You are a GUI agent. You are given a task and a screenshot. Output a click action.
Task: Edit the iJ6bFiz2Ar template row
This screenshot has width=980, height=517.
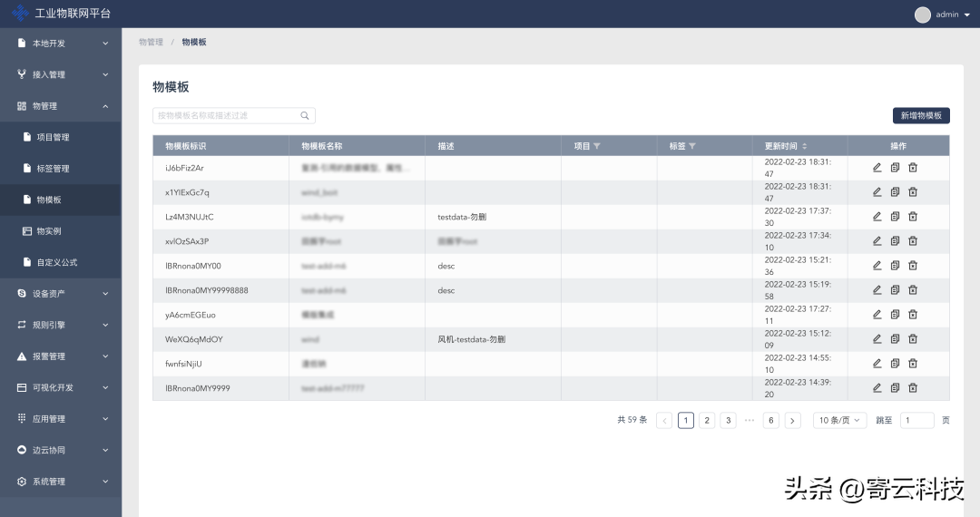tap(877, 167)
